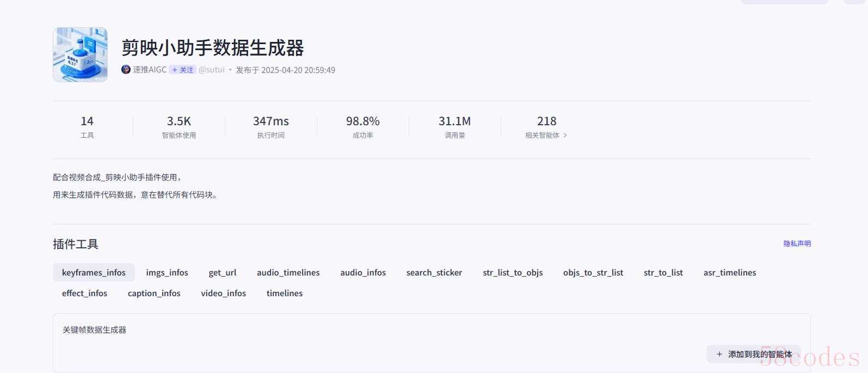
Task: Switch to the effect_infos tab
Action: [x=84, y=293]
